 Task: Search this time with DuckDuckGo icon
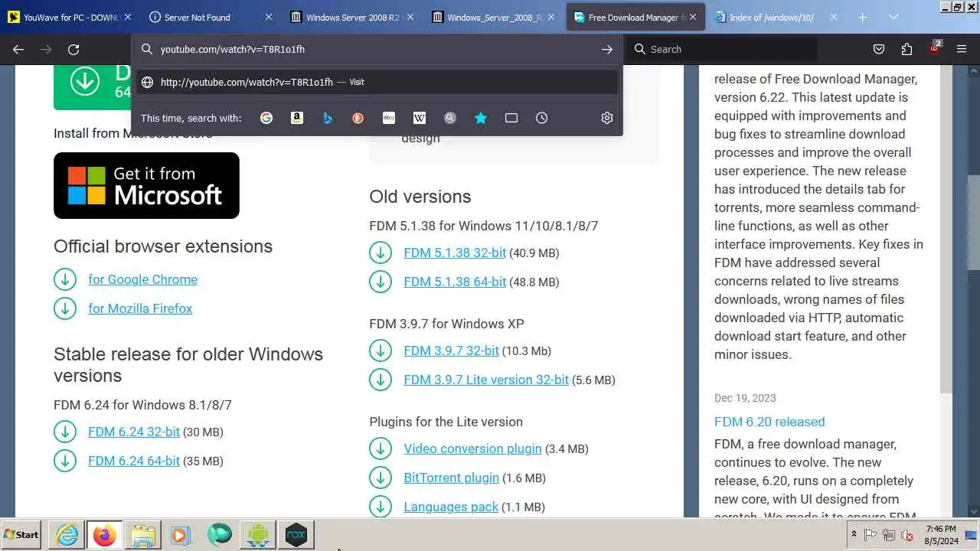[x=358, y=118]
